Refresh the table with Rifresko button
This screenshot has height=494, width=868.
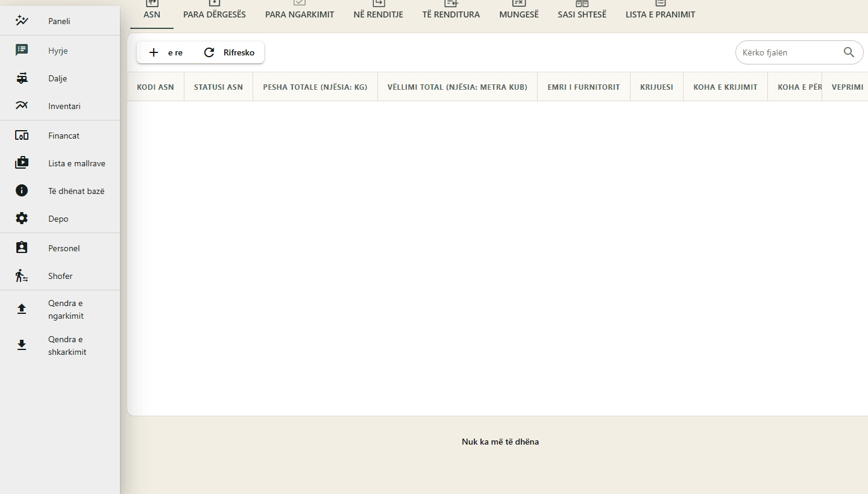(229, 52)
